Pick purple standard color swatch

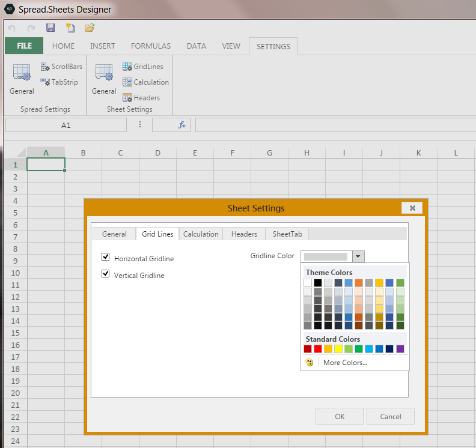[400, 349]
